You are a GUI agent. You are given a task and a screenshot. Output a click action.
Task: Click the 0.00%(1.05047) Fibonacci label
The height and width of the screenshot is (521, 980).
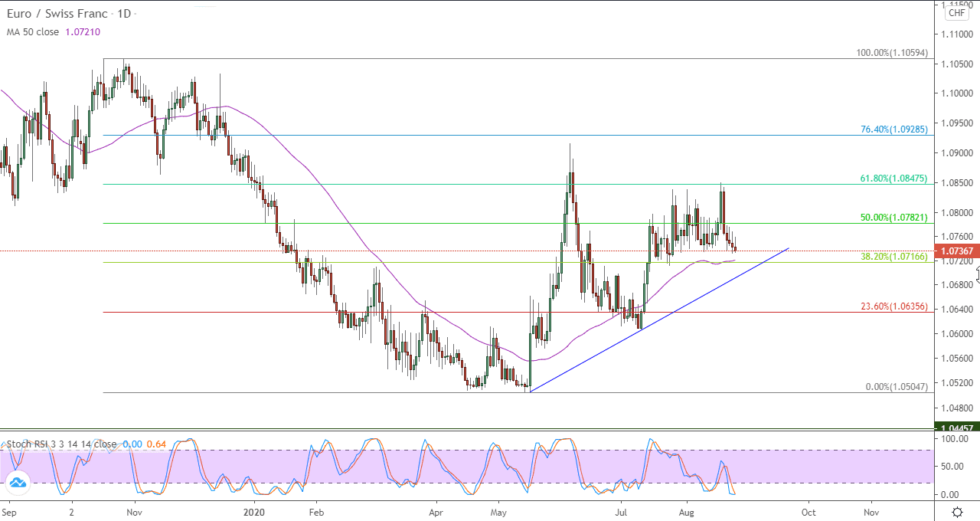coord(897,387)
